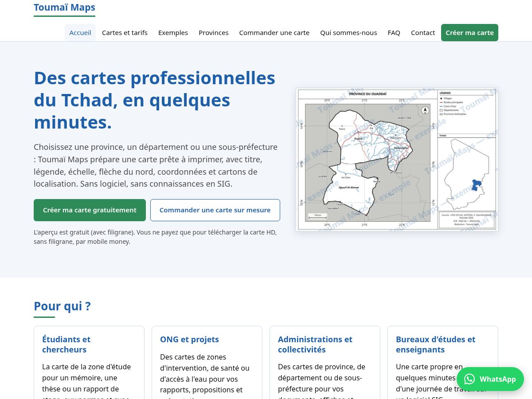Click the WhatsApp chat icon

[x=469, y=379]
